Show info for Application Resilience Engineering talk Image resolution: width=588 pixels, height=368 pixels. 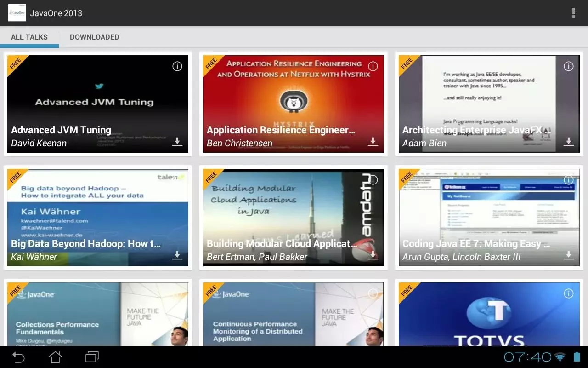[373, 66]
